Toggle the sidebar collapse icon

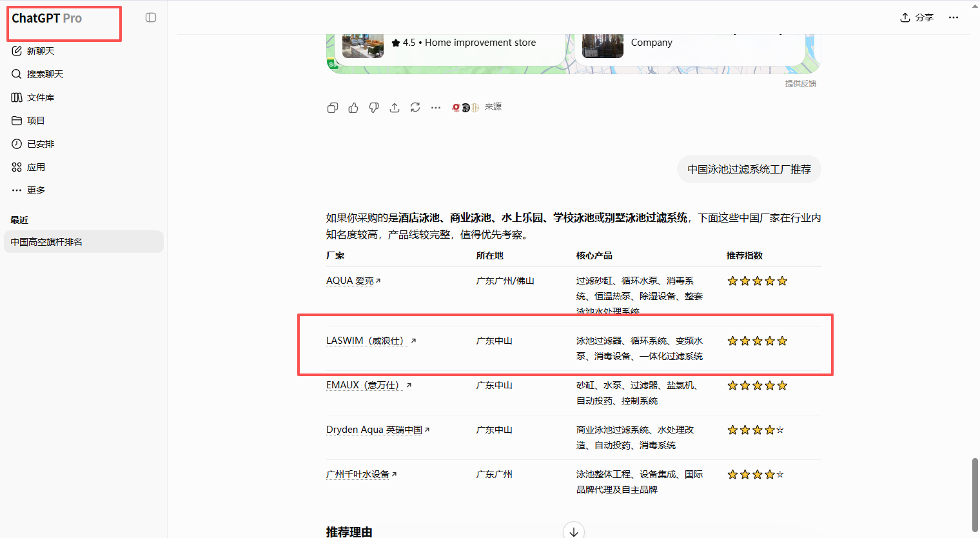[151, 17]
